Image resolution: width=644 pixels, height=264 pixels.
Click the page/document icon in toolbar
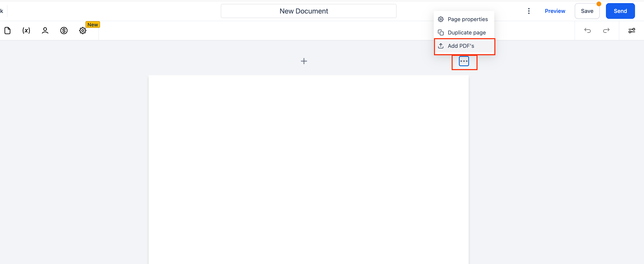[x=7, y=31]
